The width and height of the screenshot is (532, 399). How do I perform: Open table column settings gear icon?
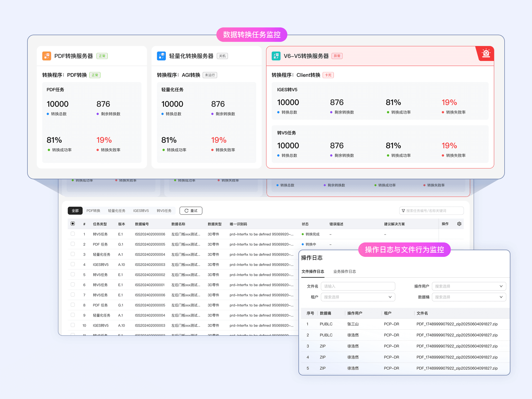click(459, 224)
